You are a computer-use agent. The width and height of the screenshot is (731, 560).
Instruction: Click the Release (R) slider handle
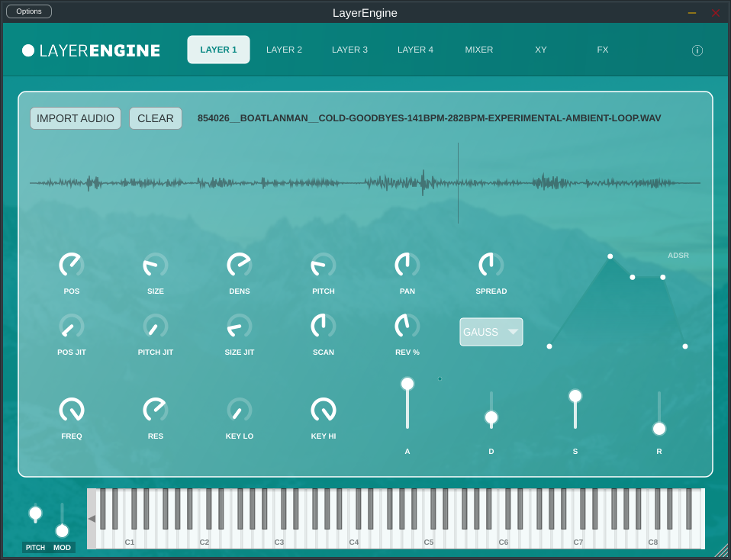point(659,429)
